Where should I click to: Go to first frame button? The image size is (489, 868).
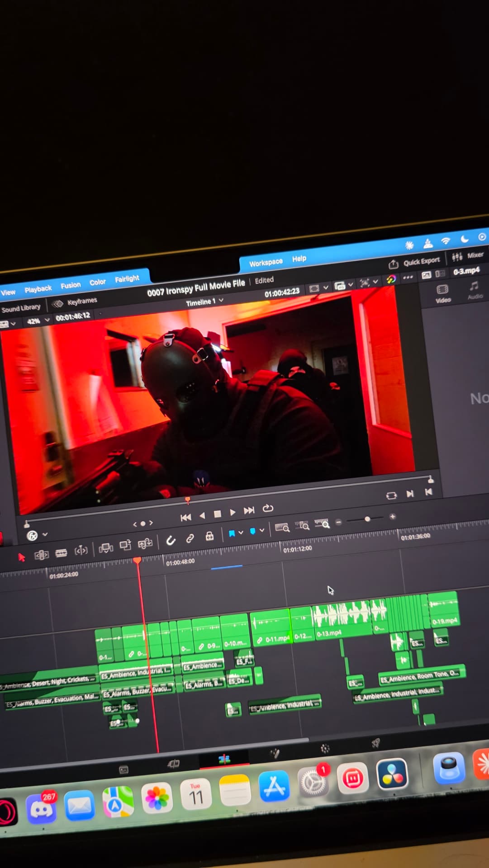click(x=185, y=518)
